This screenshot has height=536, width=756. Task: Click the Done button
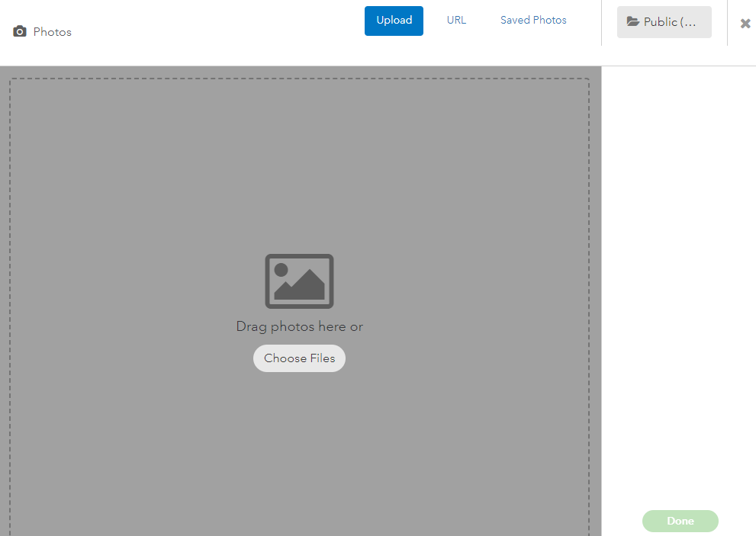pyautogui.click(x=680, y=521)
